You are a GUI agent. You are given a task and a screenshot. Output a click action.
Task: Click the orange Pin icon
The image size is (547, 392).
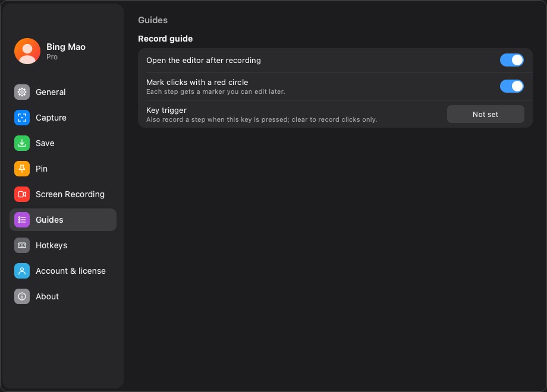click(x=22, y=169)
